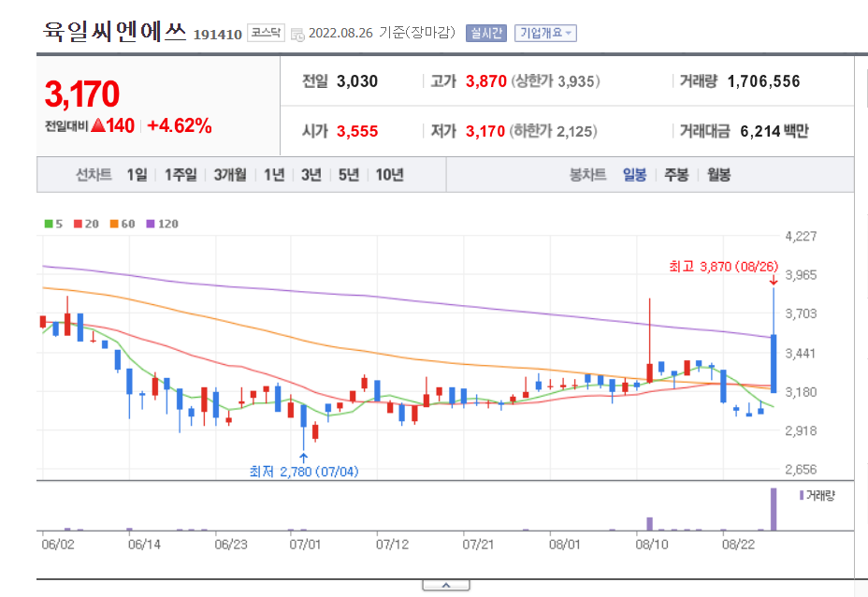Viewport: 868px width, 597px height.
Task: Select the 1일 line chart tab
Action: tap(137, 175)
